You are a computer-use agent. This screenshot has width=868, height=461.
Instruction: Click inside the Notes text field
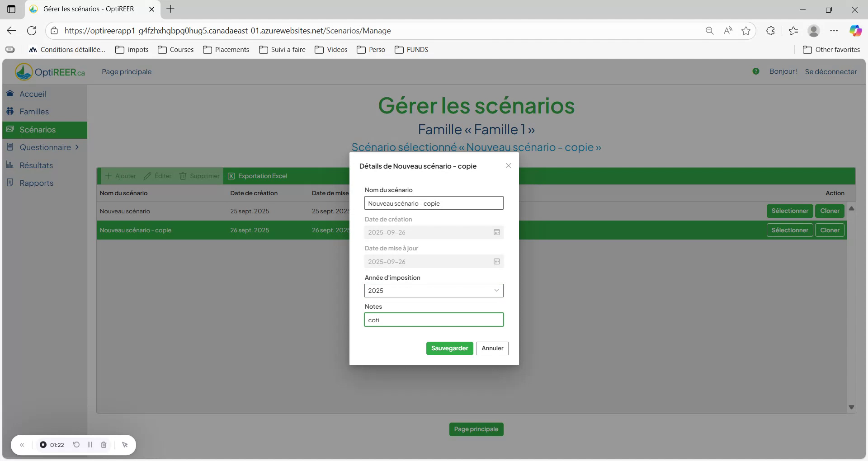pos(434,320)
